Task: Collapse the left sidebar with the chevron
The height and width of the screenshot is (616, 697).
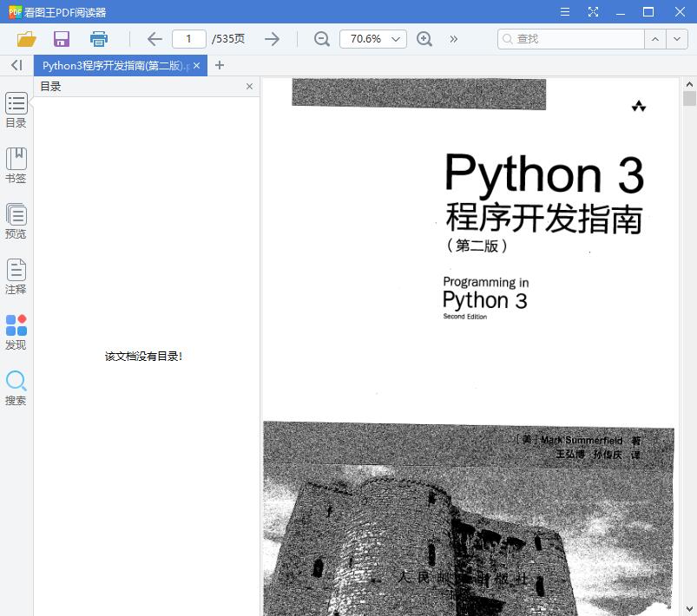Action: [x=15, y=65]
